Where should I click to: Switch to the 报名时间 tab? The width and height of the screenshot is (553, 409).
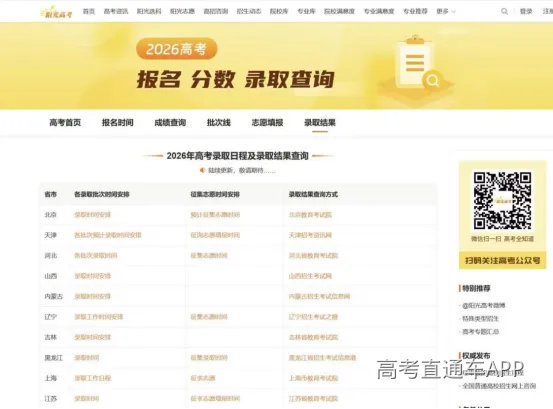118,123
